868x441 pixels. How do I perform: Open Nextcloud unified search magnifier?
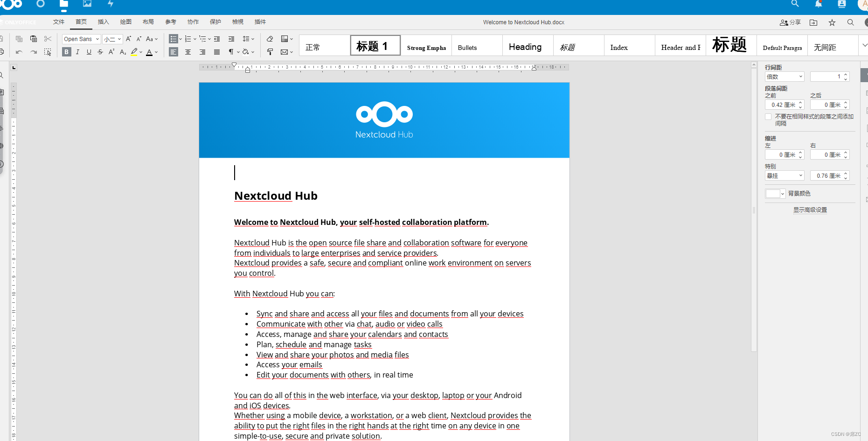(795, 4)
